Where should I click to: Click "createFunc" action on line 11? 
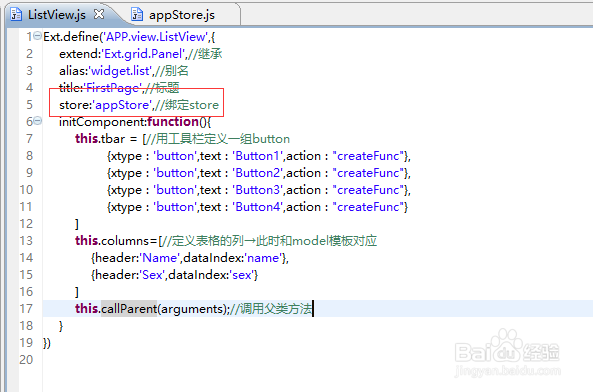tap(368, 207)
